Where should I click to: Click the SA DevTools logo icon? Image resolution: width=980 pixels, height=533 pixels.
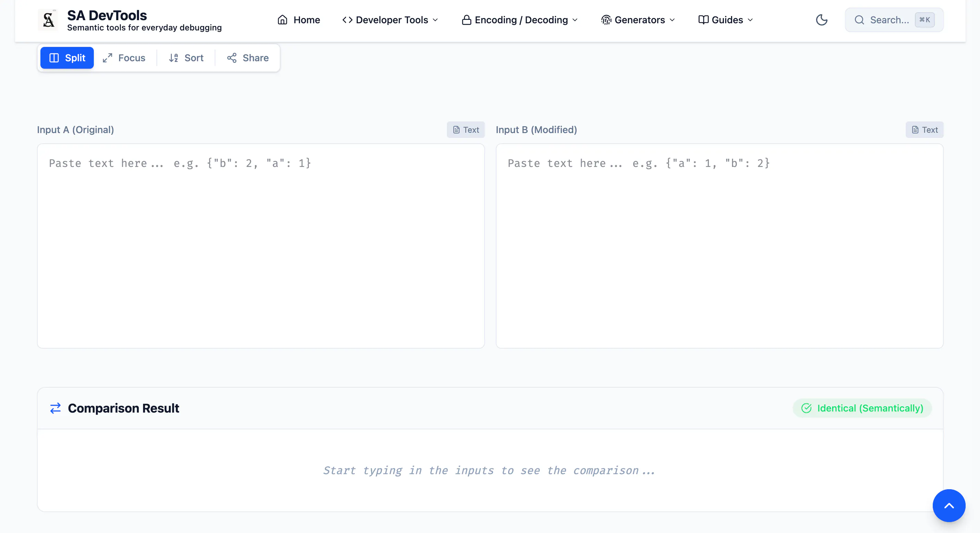click(48, 20)
